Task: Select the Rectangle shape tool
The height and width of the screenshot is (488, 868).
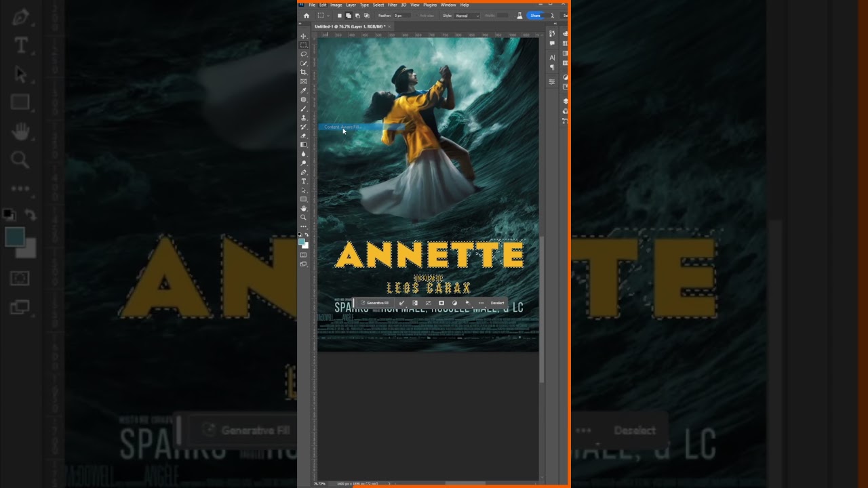Action: [303, 199]
